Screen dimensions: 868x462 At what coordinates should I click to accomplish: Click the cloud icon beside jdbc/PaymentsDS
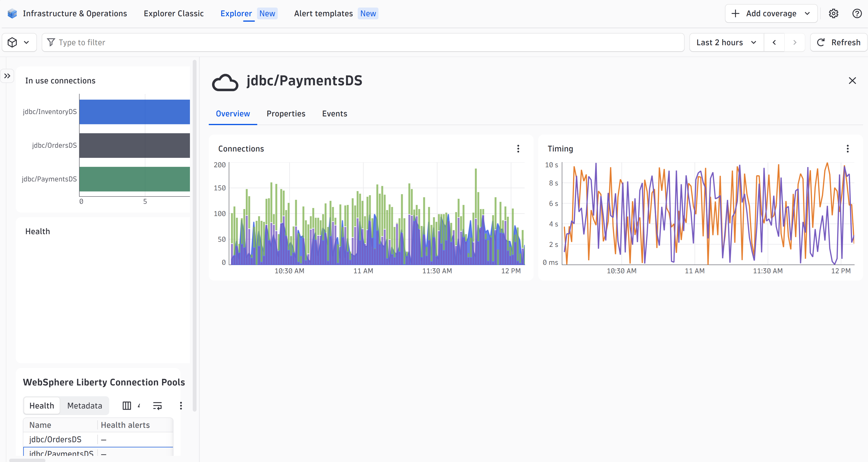click(x=225, y=82)
